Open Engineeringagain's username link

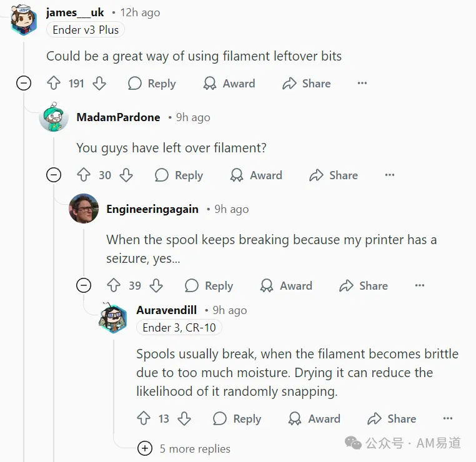click(152, 209)
